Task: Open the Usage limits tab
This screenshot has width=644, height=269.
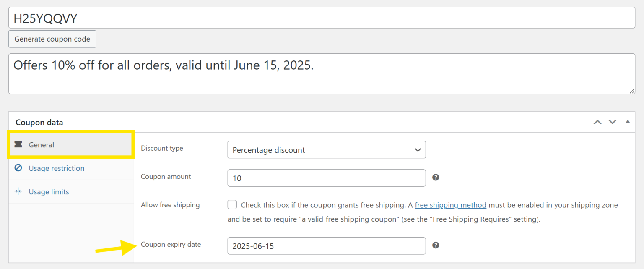Action: [48, 191]
